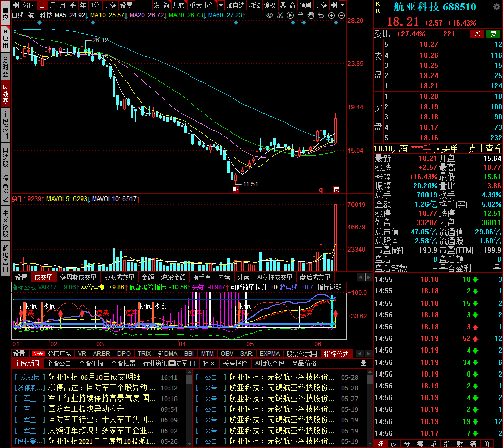Viewport: 503px width, 448px height.
Task: Click the 点击查看 link in the order alert
Action: click(x=485, y=148)
